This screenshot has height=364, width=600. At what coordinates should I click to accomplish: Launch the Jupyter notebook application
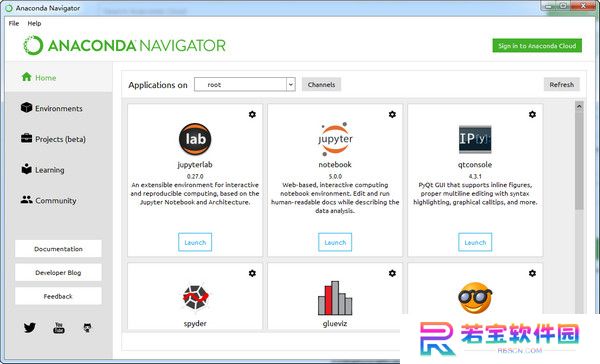coord(335,242)
